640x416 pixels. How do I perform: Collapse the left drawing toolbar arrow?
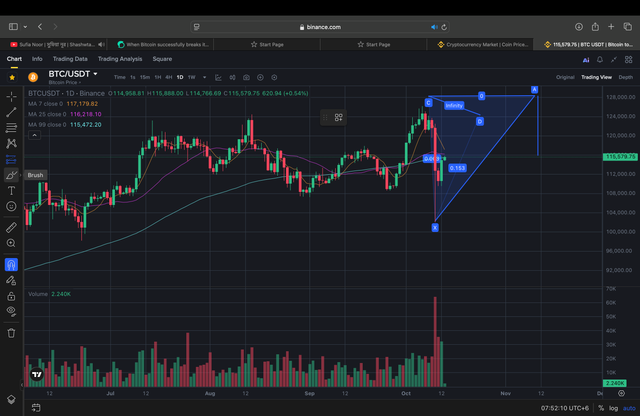[x=22, y=385]
